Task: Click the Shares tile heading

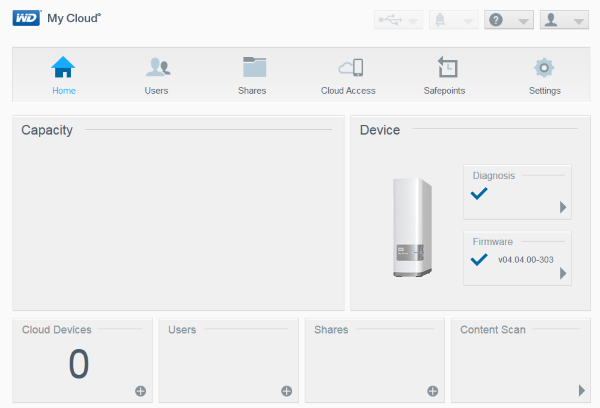Action: [331, 330]
